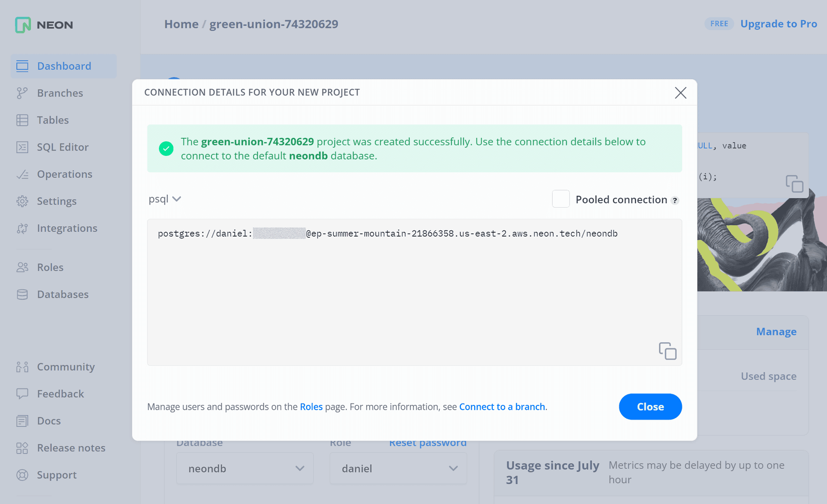Click the Integrations plug icon
This screenshot has width=827, height=504.
tap(22, 228)
